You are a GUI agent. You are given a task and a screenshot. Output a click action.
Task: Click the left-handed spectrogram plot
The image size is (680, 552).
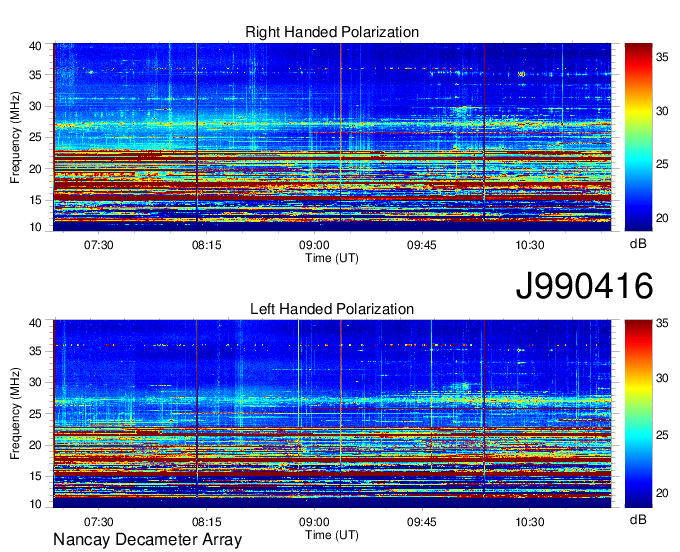332,414
